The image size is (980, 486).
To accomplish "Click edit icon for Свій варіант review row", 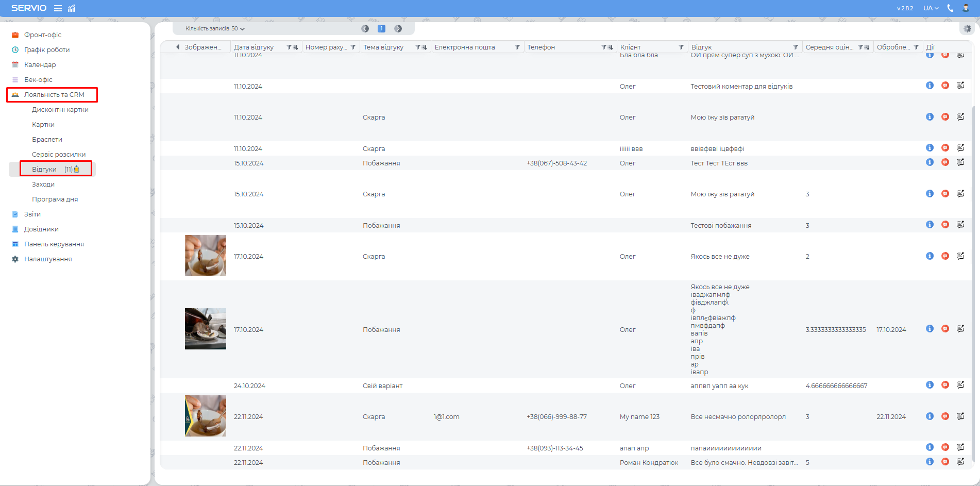I will [x=960, y=385].
